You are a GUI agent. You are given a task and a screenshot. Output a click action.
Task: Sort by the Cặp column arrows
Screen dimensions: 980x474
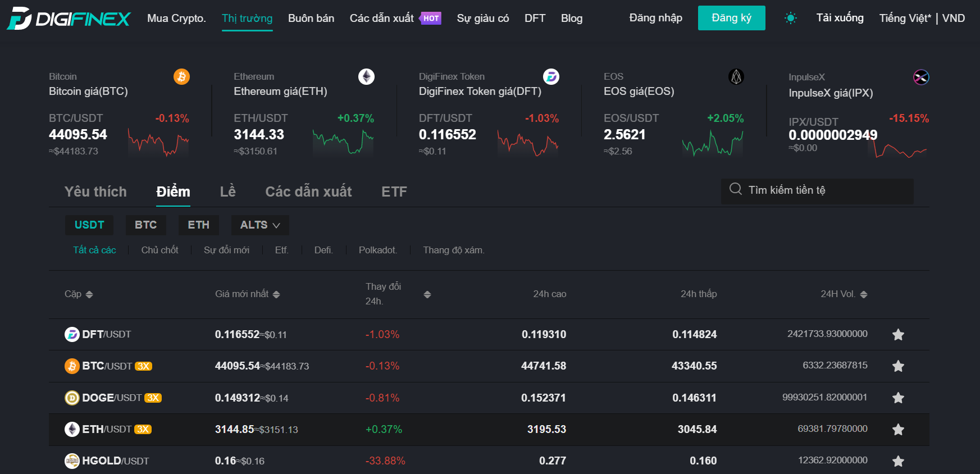(89, 294)
